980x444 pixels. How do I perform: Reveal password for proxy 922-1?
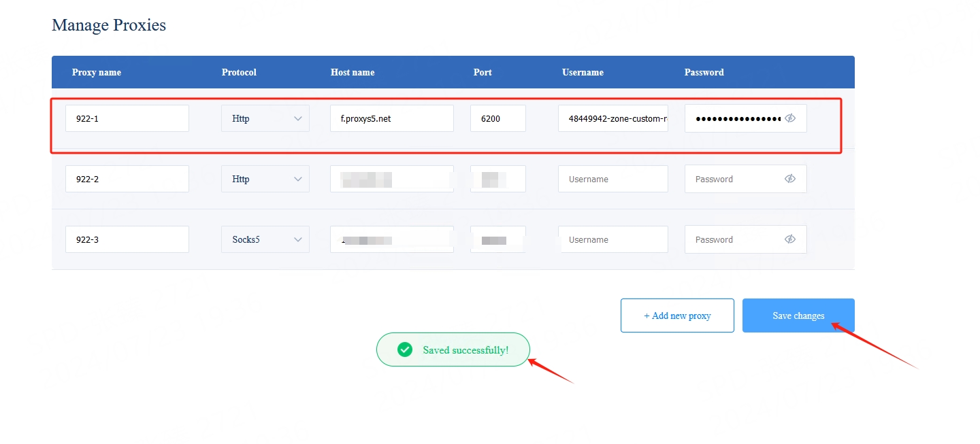click(789, 118)
